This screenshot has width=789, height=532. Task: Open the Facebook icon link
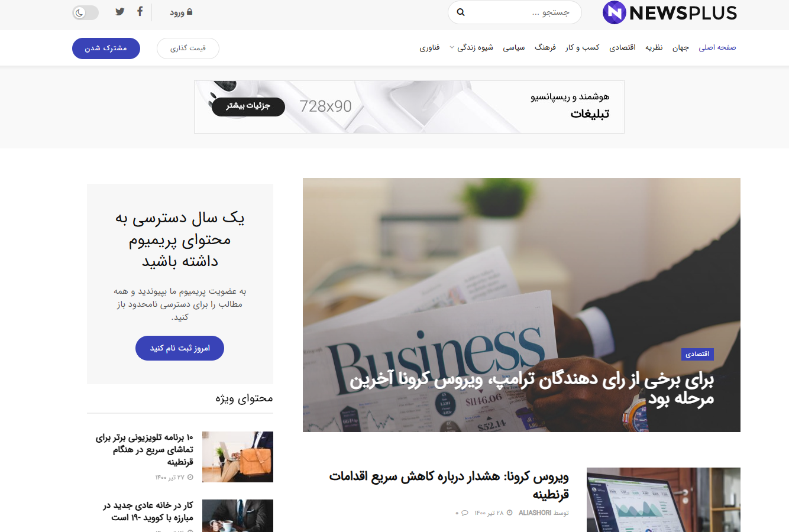(x=140, y=11)
